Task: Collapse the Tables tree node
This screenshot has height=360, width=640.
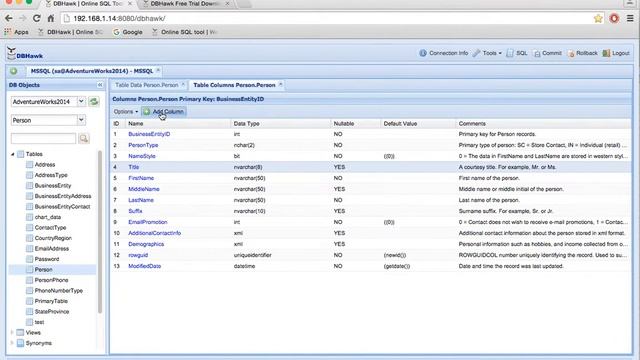Action: 13,154
